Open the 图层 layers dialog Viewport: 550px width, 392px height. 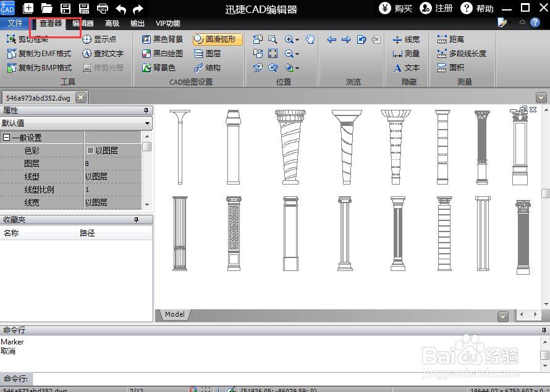pos(207,54)
